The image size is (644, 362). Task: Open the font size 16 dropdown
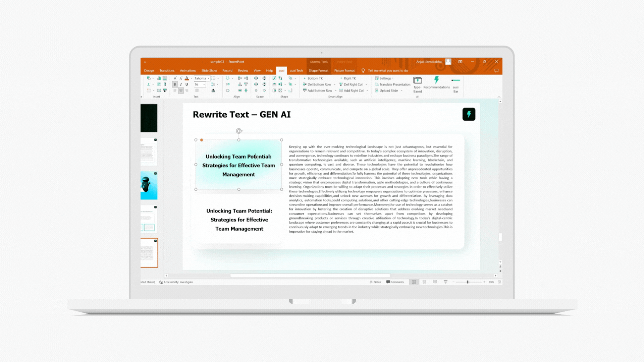[204, 84]
